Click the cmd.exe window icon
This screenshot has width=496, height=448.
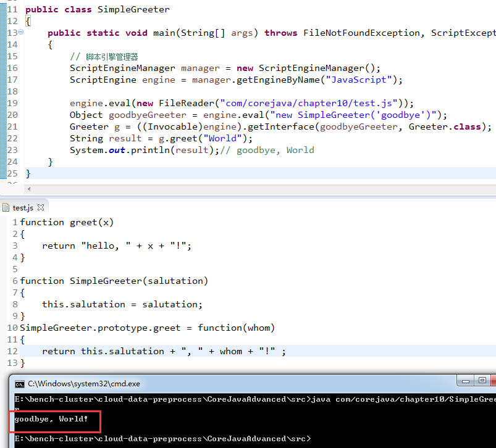20,384
